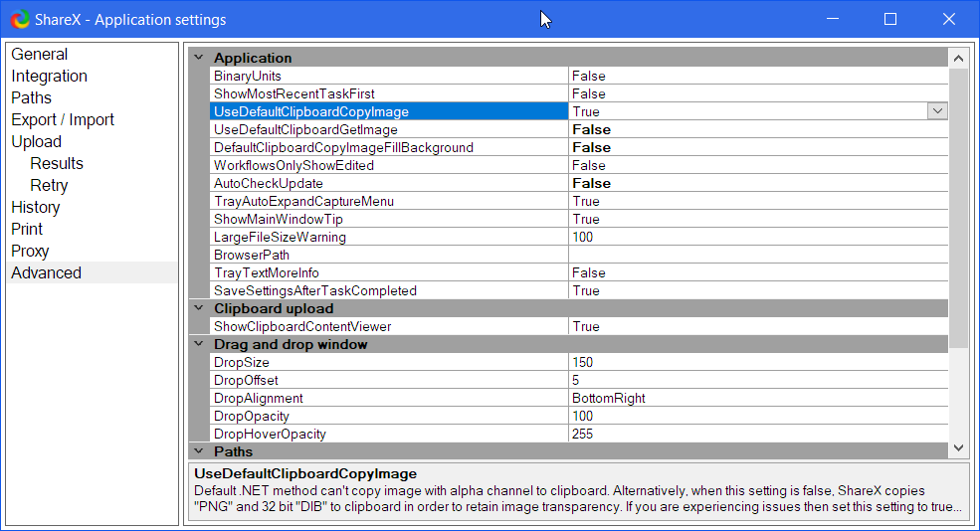Select the AutoCheckUpdate property
The height and width of the screenshot is (531, 980).
389,183
